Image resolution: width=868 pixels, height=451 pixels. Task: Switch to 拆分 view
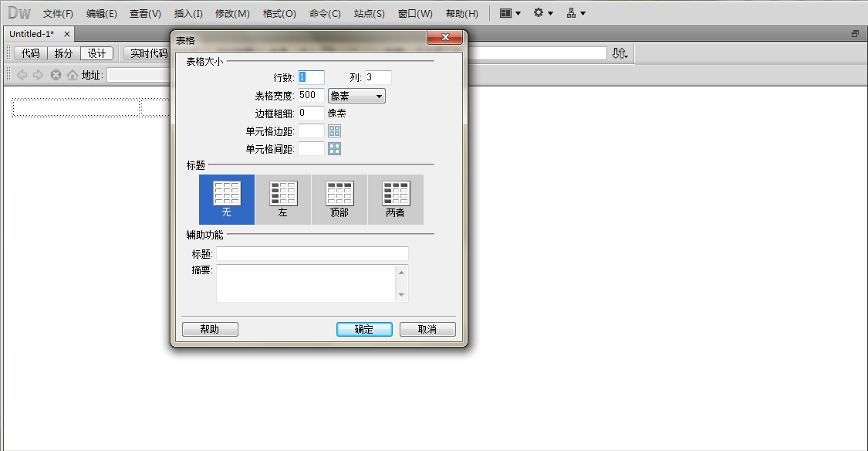coord(63,53)
